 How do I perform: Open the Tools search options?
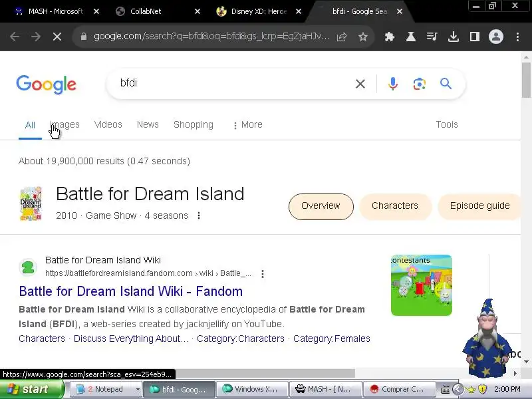coord(446,124)
